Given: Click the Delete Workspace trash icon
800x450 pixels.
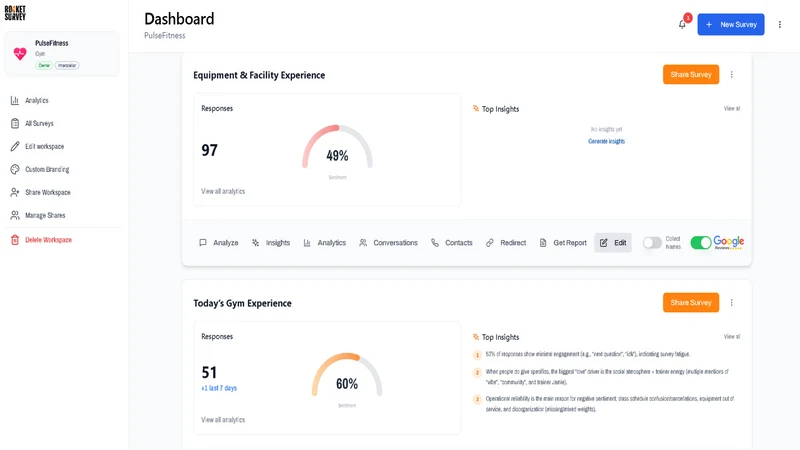Looking at the screenshot, I should click(x=15, y=240).
